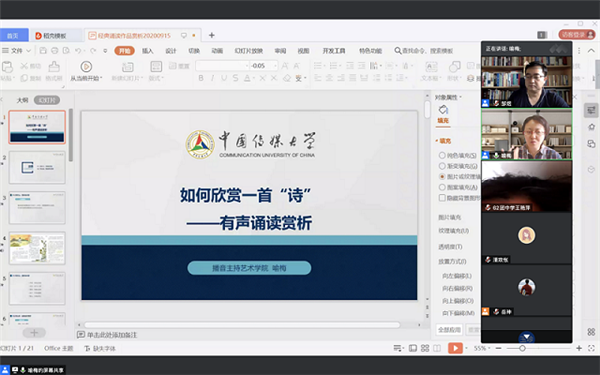Open the font size dropdown showing -0.05

coord(264,66)
